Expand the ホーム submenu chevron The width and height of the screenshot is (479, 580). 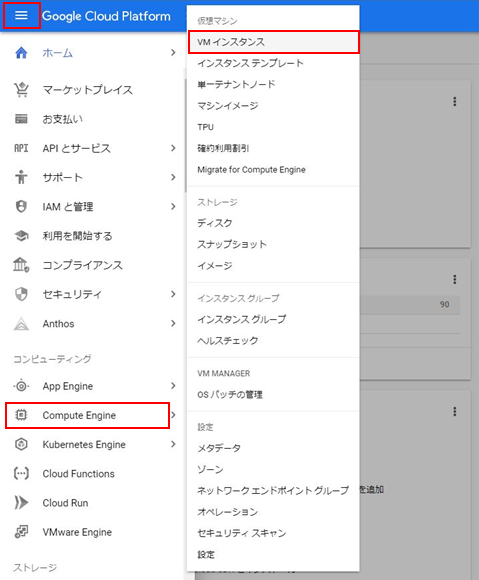(x=173, y=53)
